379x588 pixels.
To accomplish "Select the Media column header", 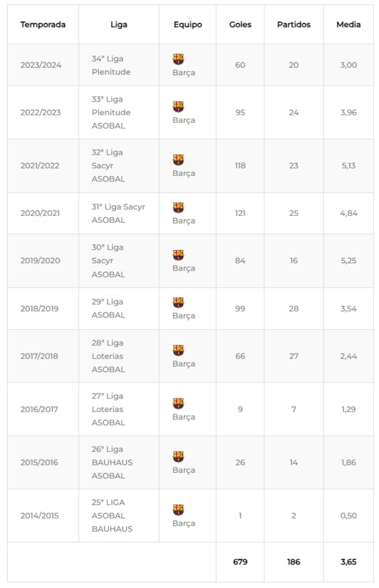I will (x=348, y=24).
